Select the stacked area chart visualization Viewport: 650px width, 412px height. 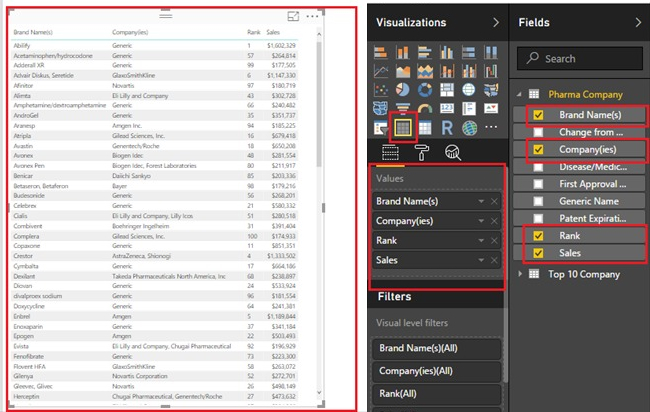(x=424, y=71)
